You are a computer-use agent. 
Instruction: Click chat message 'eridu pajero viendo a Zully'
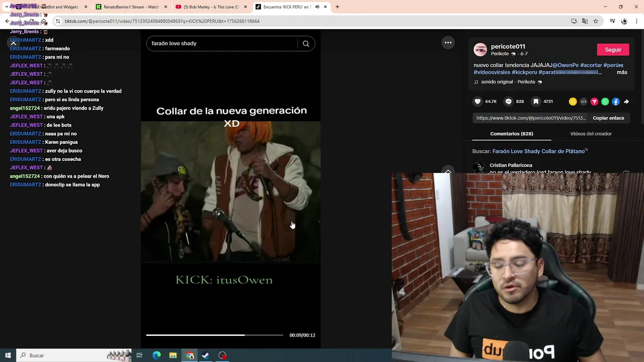pyautogui.click(x=73, y=108)
